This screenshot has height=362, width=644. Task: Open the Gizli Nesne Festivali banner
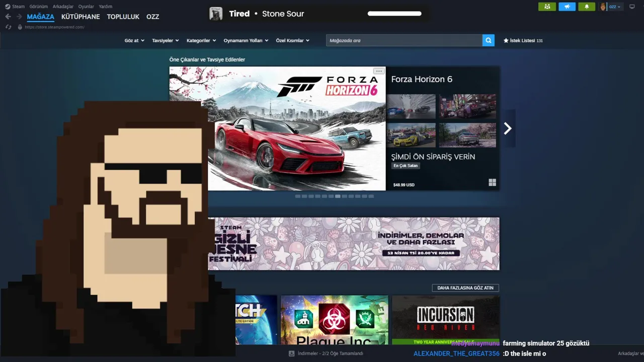point(354,244)
